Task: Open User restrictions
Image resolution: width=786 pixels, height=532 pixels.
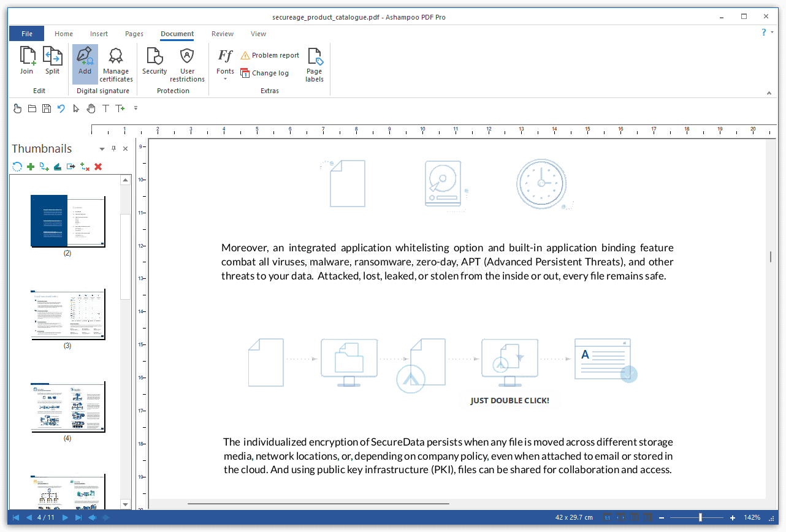Action: click(187, 64)
